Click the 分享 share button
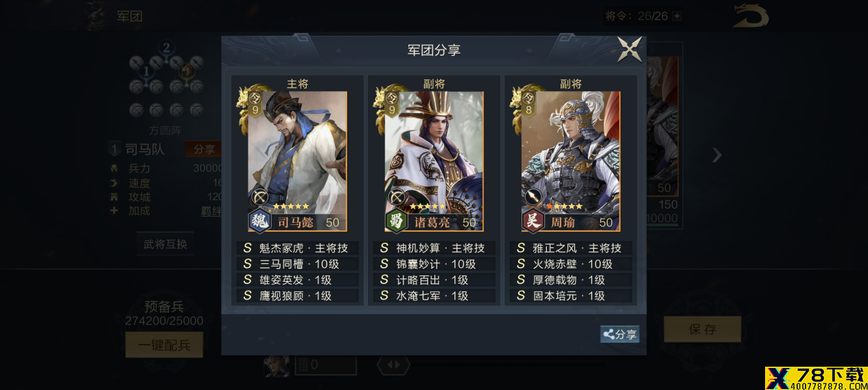The image size is (868, 390). click(x=620, y=334)
